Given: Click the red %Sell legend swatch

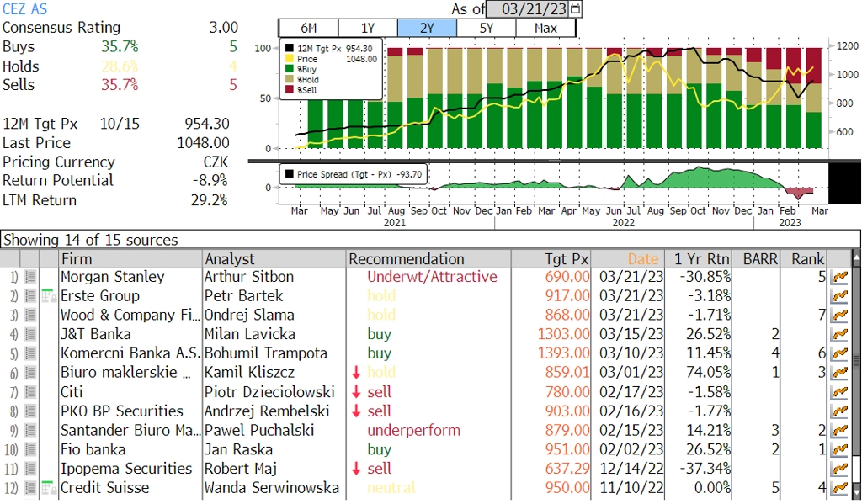Looking at the screenshot, I should coord(290,90).
